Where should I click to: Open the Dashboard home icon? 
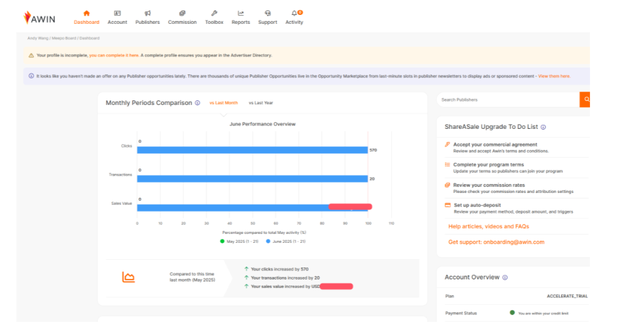point(86,13)
